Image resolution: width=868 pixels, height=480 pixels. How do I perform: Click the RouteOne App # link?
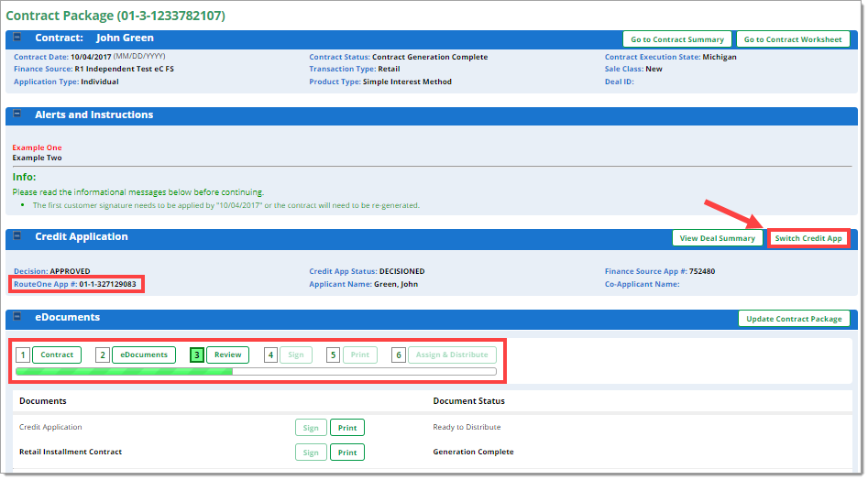(45, 285)
